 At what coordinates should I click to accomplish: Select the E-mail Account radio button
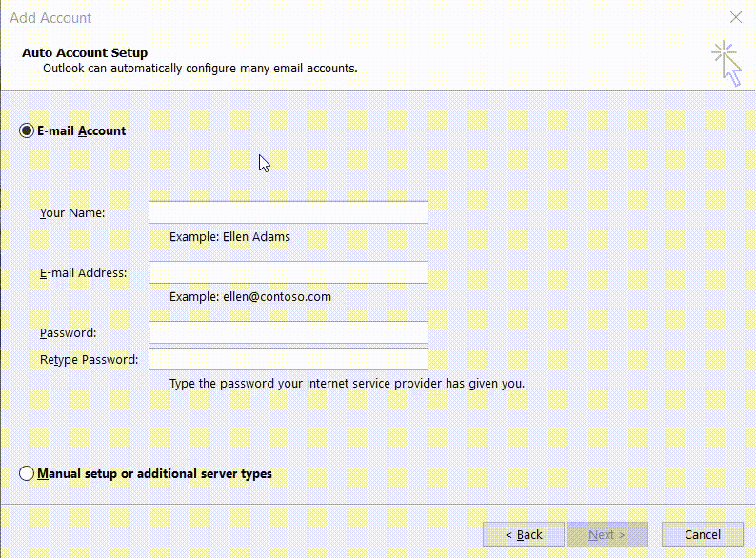[27, 130]
